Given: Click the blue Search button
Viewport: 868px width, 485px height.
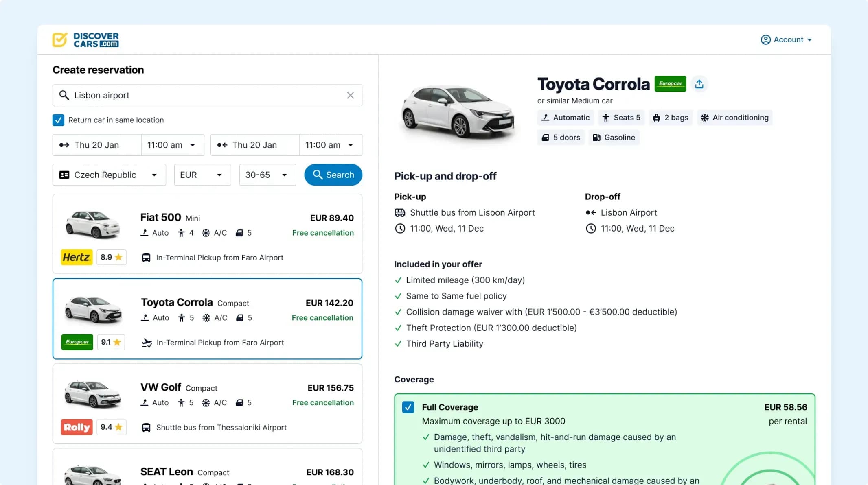Looking at the screenshot, I should [333, 175].
